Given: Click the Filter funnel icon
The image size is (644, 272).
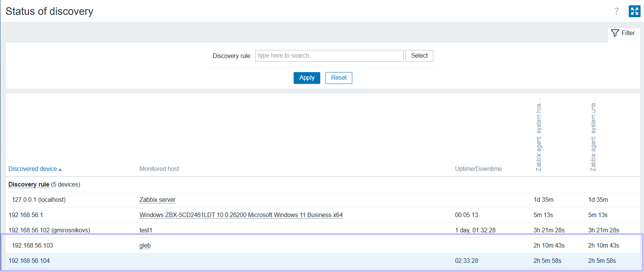Looking at the screenshot, I should pyautogui.click(x=615, y=33).
